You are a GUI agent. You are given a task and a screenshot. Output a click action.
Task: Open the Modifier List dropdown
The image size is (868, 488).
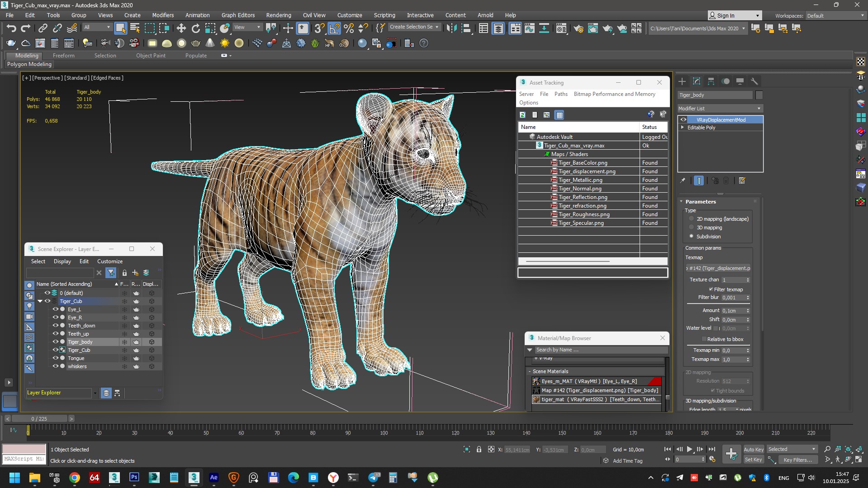(720, 109)
